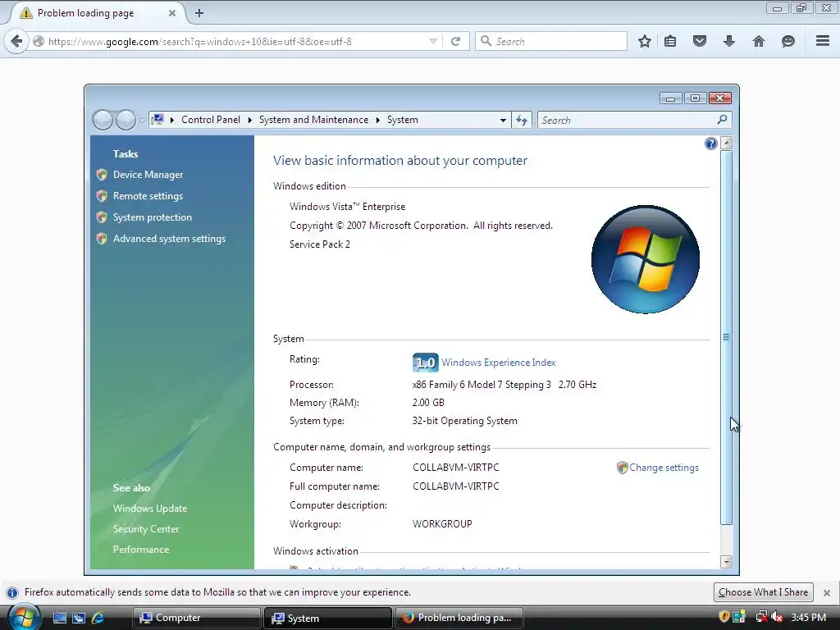The image size is (840, 630).
Task: Switch to System taskbar button
Action: click(328, 618)
